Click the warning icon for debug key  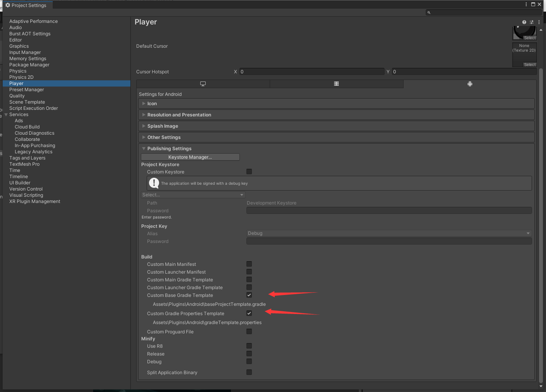coord(154,183)
